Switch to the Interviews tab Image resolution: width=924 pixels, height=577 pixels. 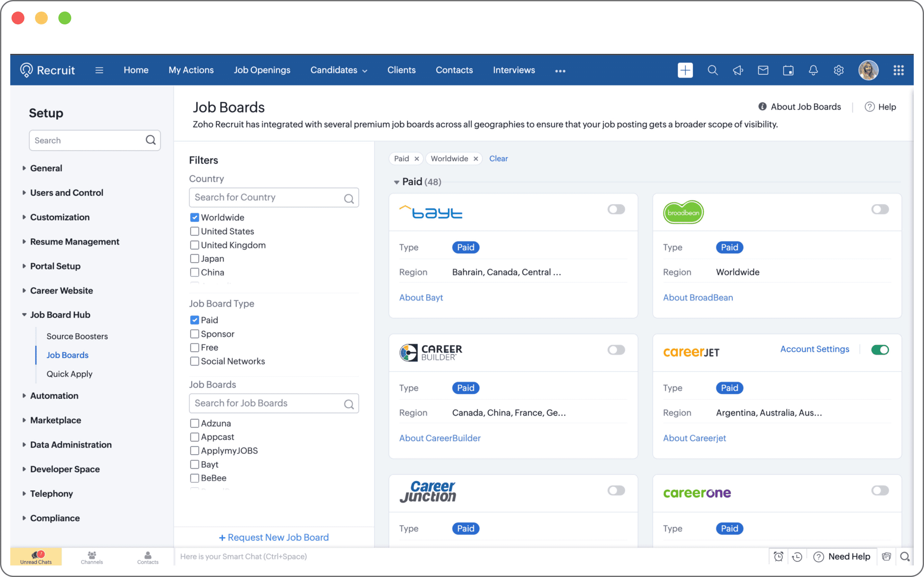(x=514, y=70)
